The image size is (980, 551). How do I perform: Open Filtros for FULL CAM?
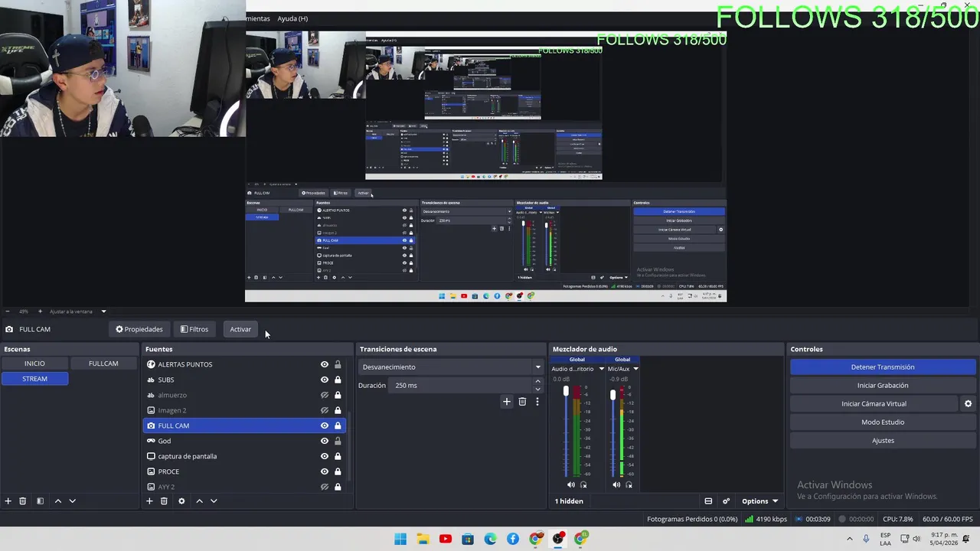(x=194, y=329)
